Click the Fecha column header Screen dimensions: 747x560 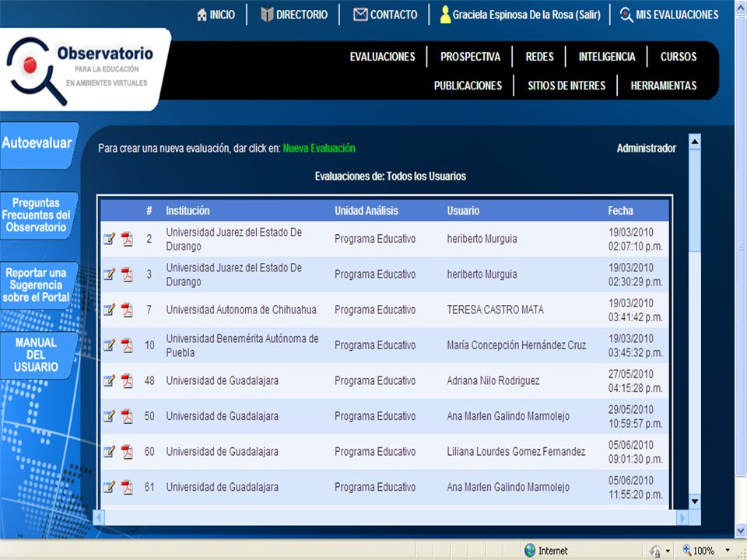pos(620,211)
